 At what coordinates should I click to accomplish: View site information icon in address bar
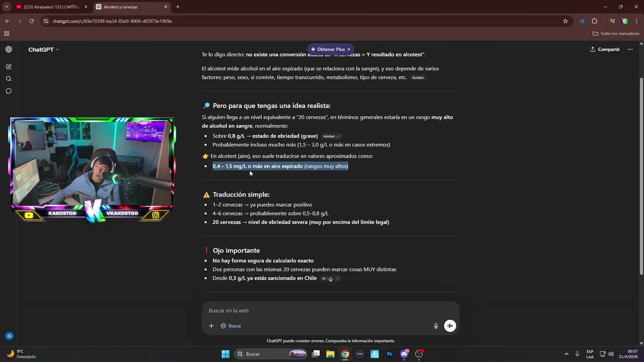coord(46,21)
